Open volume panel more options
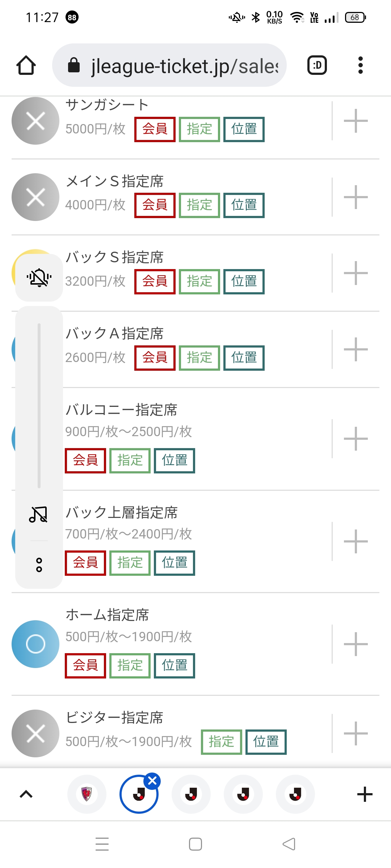 coord(39,565)
